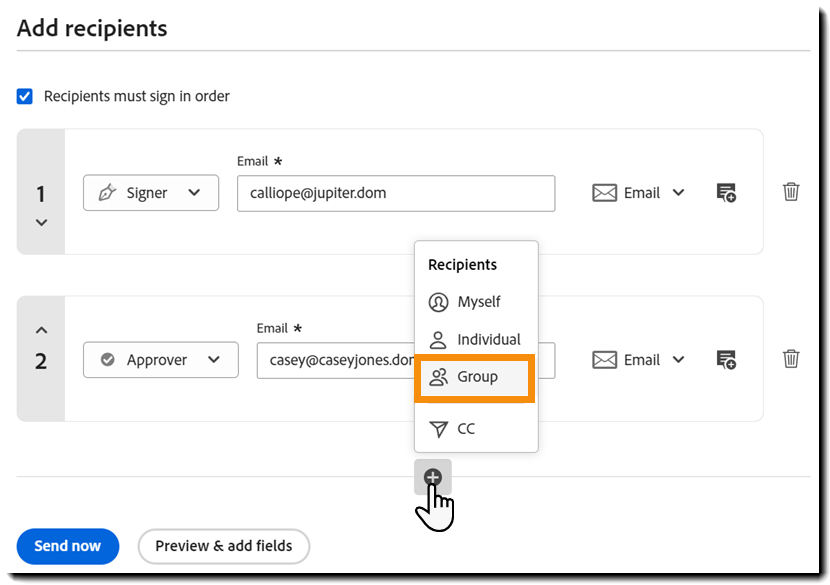Choose Myself from Recipients menu

click(x=476, y=302)
